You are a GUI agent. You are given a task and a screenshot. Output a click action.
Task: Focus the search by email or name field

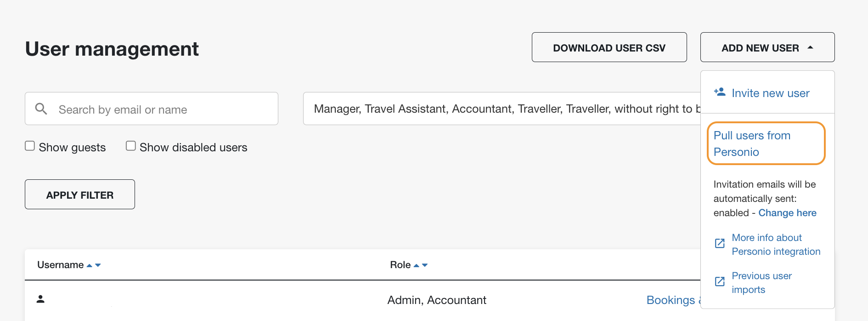(x=152, y=109)
